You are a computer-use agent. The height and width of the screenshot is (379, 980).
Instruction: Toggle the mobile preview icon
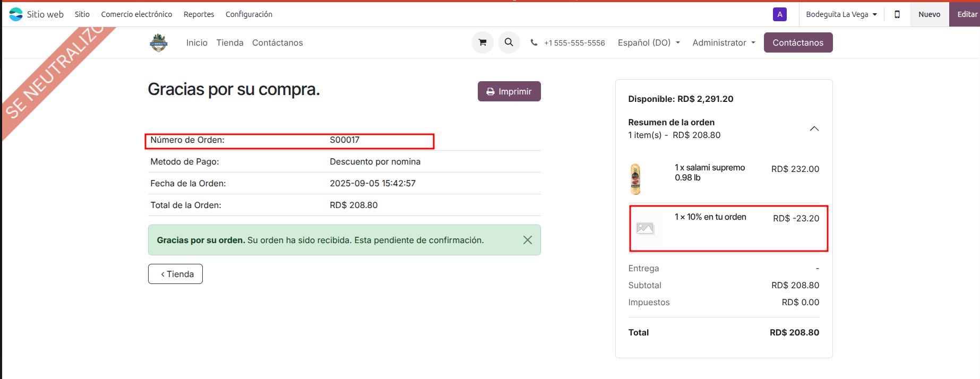coord(897,14)
